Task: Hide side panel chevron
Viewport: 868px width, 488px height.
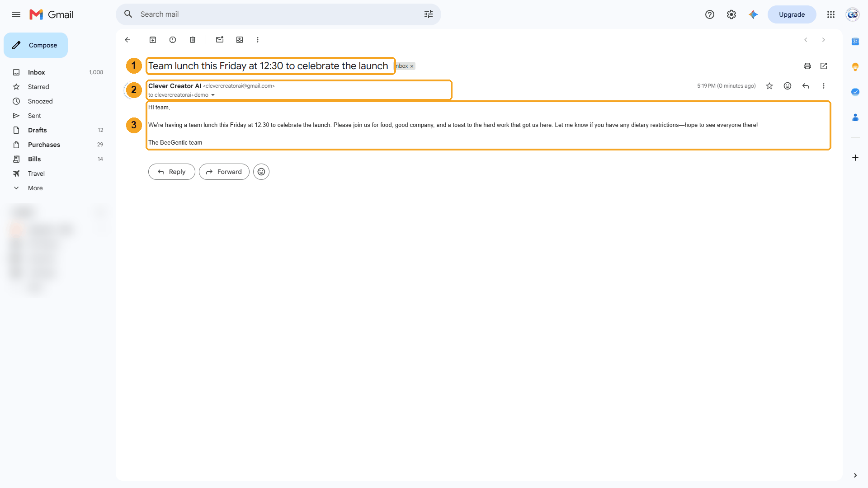Action: pyautogui.click(x=855, y=475)
